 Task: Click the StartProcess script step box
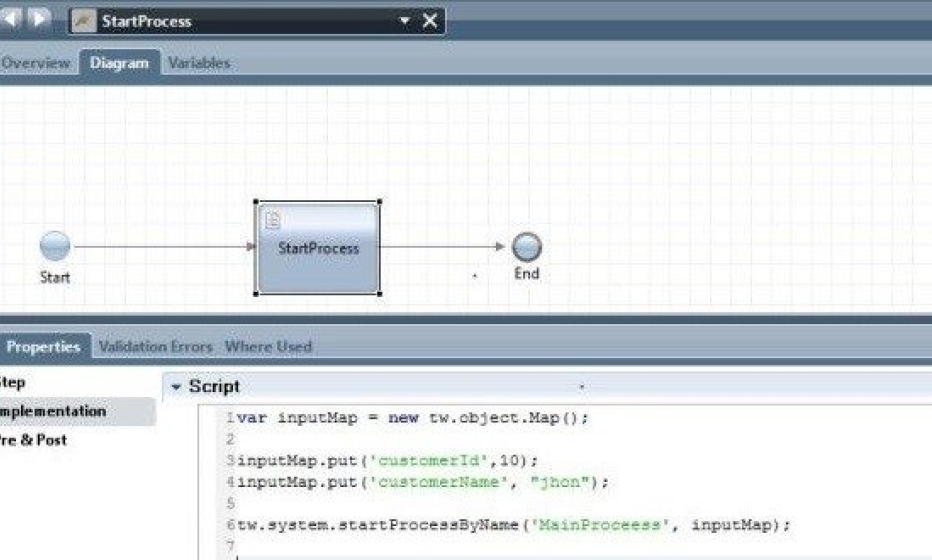tap(318, 248)
